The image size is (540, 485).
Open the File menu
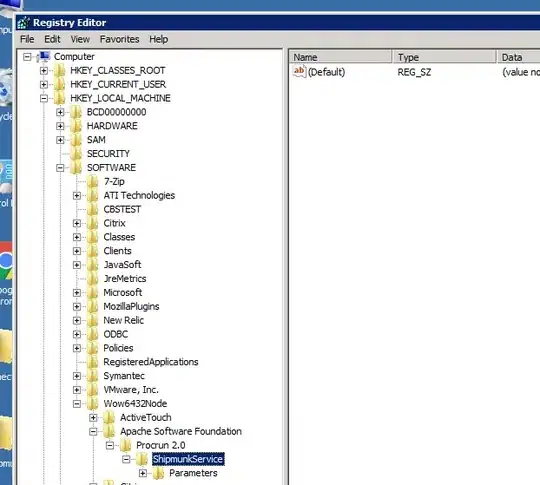pyautogui.click(x=27, y=39)
